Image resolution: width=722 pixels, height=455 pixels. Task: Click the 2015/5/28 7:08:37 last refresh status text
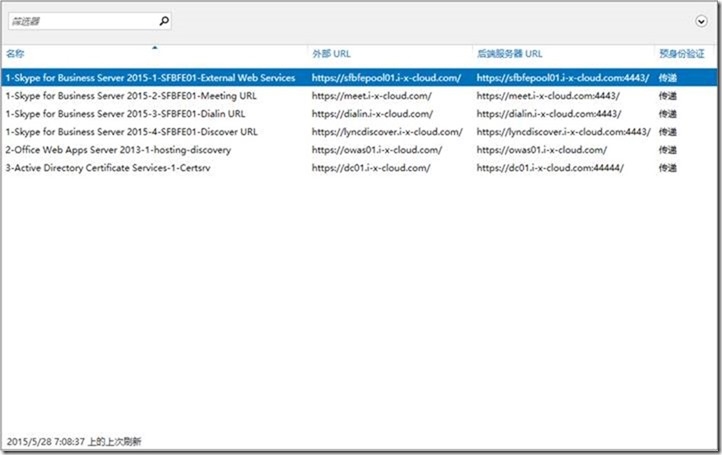(74, 442)
